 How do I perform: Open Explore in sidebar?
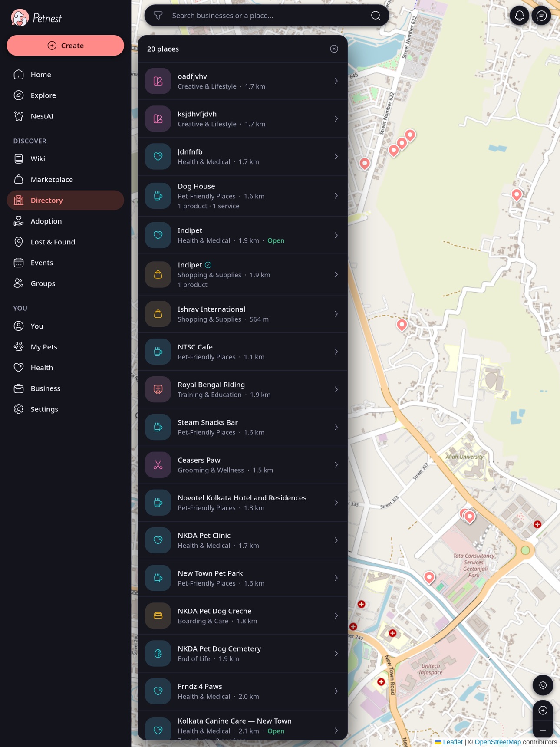coord(66,95)
